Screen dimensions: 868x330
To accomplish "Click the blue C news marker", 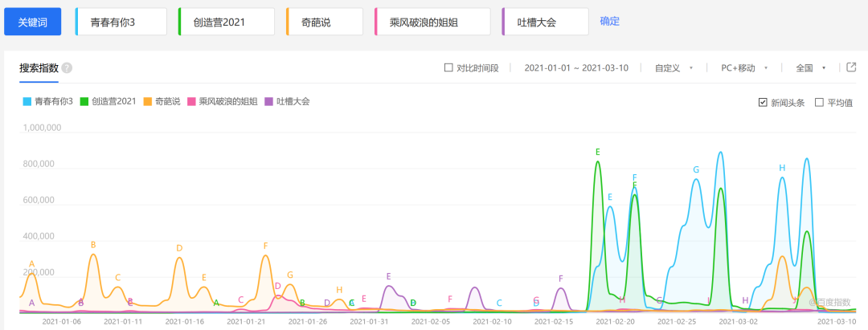I will click(499, 303).
